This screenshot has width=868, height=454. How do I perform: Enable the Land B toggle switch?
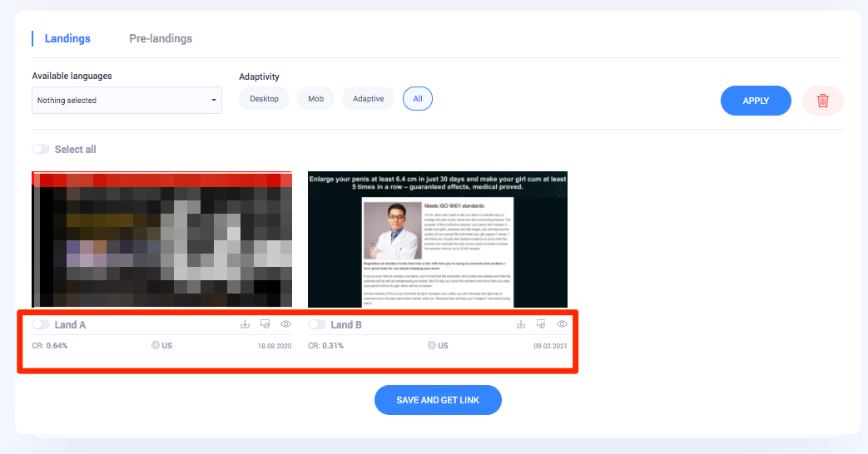tap(316, 325)
